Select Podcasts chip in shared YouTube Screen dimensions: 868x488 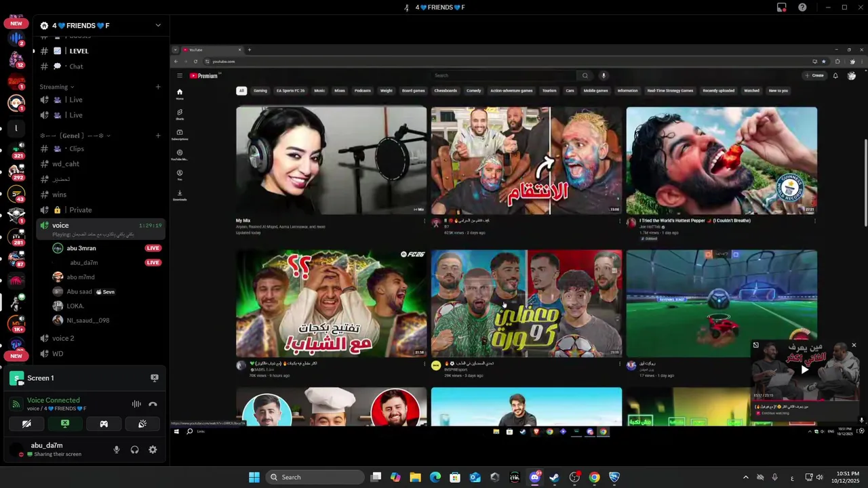tap(363, 91)
